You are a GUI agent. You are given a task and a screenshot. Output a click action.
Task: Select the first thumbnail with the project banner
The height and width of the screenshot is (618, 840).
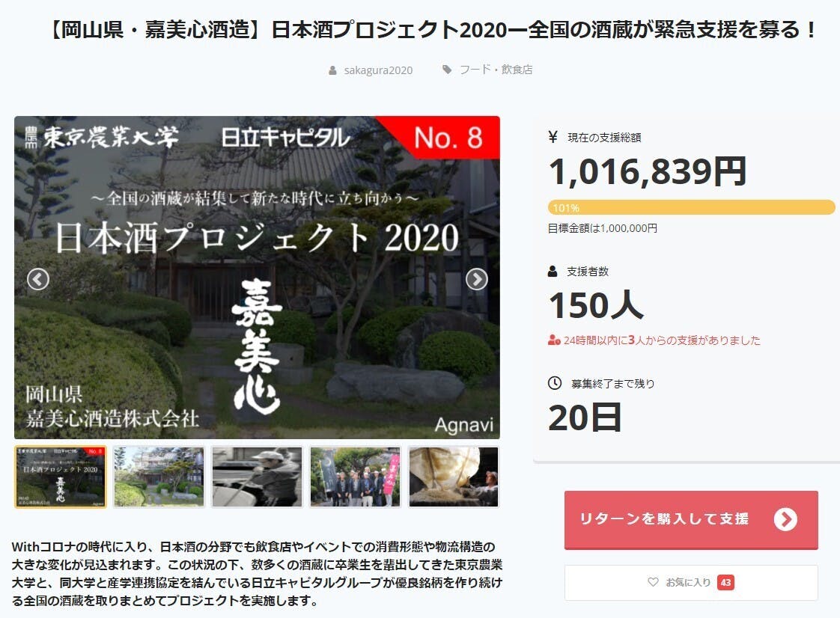pos(61,477)
